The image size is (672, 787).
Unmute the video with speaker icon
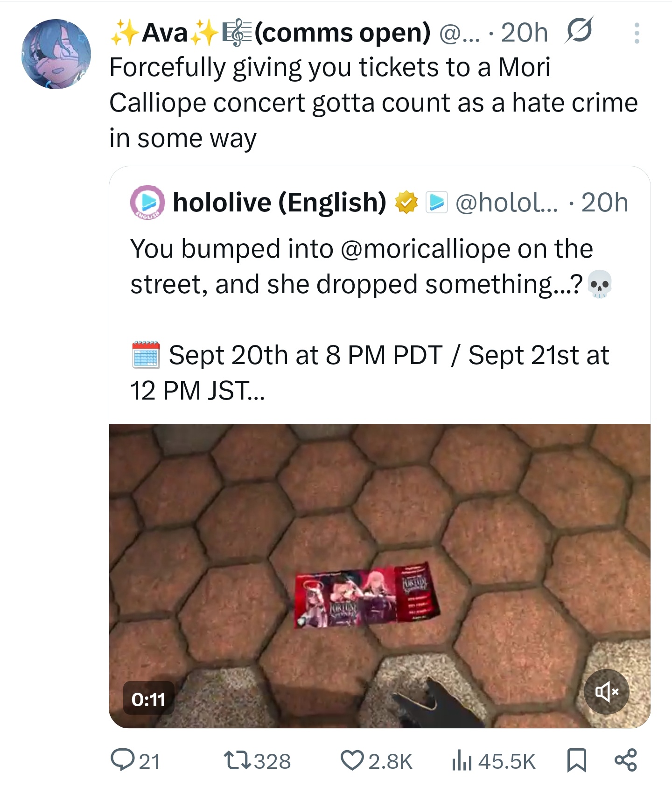pos(607,691)
